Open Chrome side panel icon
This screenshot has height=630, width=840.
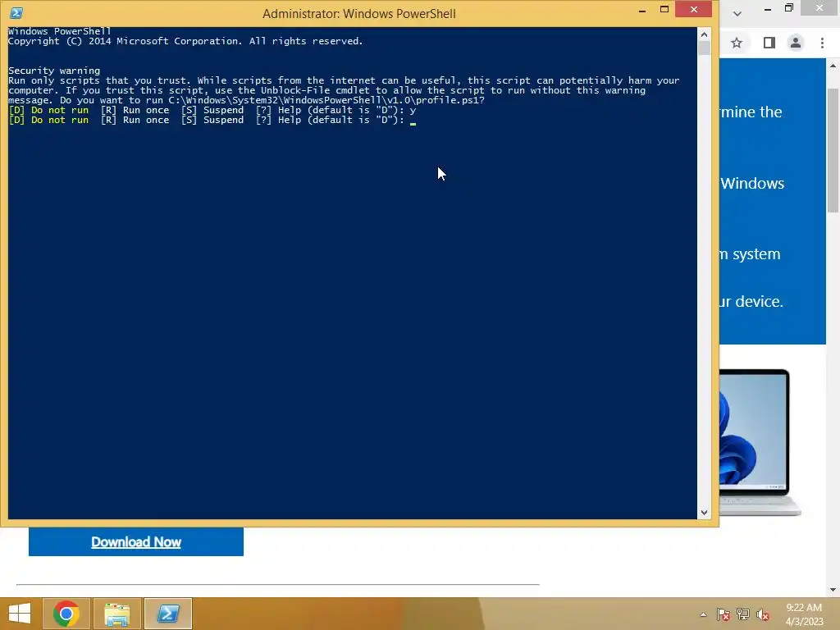coord(769,43)
